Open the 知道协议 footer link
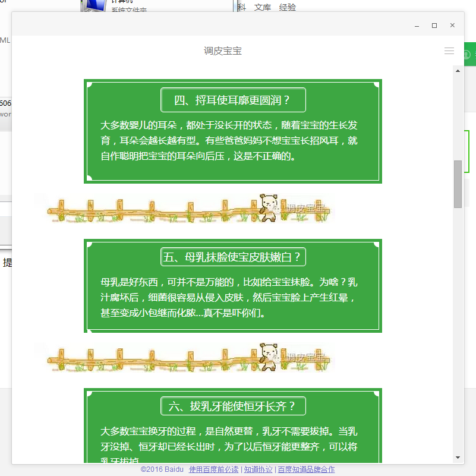This screenshot has width=476, height=476. 258,469
